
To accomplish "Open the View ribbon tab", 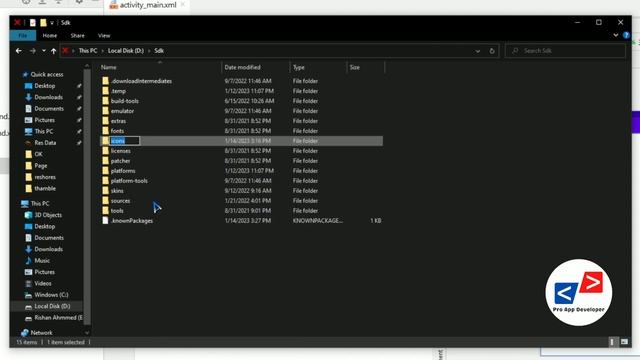I will click(x=104, y=36).
